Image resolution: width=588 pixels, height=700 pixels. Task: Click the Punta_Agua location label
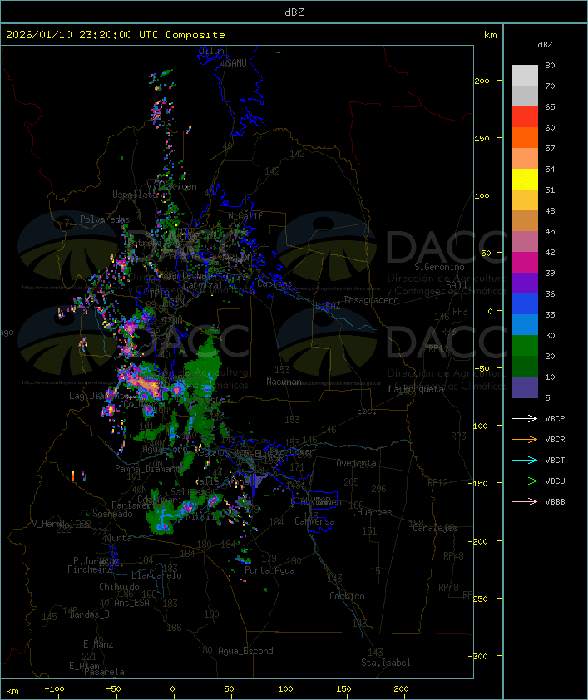click(269, 570)
